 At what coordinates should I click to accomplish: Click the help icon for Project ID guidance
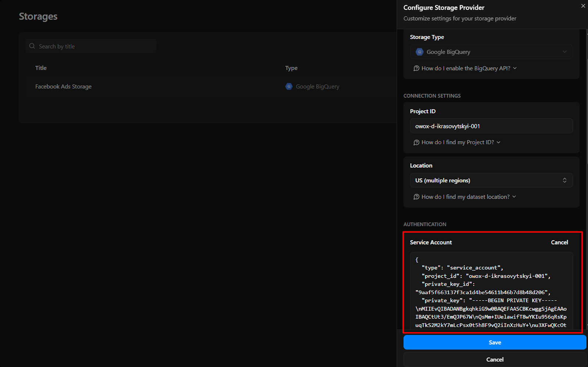[x=416, y=142]
